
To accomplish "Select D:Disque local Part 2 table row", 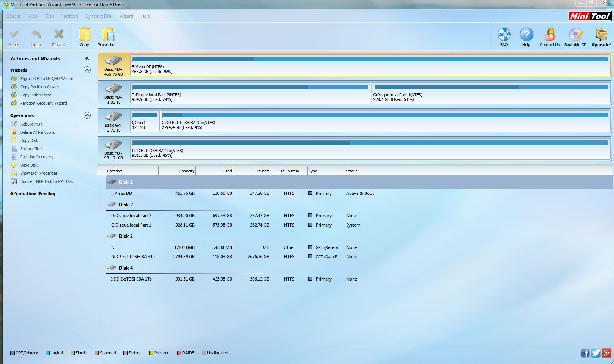I will (360, 216).
